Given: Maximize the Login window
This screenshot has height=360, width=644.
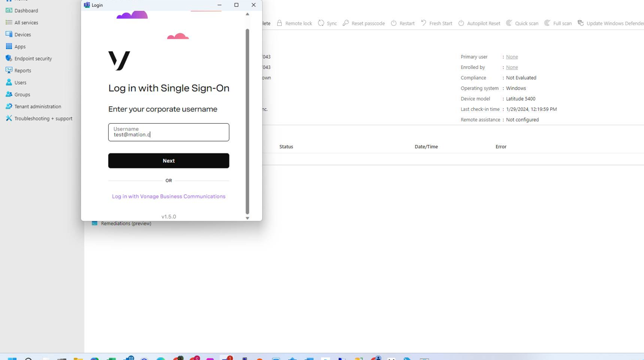Looking at the screenshot, I should [236, 5].
